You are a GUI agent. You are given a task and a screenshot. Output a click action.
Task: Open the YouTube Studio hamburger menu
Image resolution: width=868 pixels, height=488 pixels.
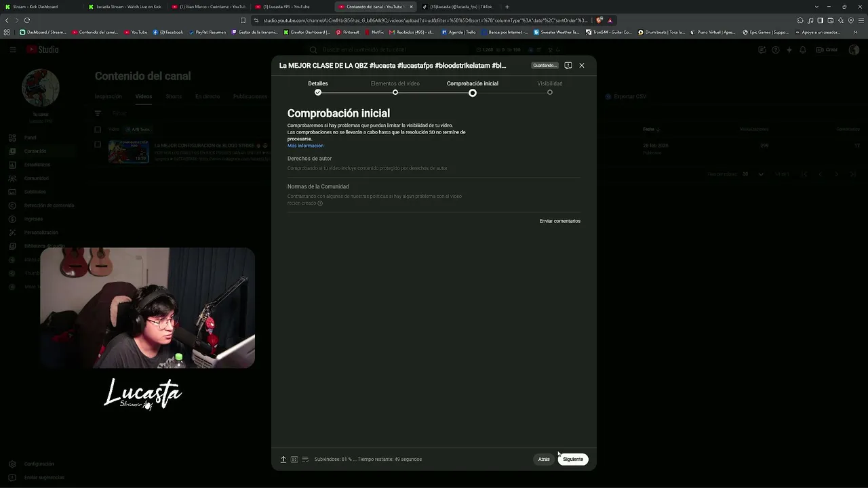pos(12,49)
